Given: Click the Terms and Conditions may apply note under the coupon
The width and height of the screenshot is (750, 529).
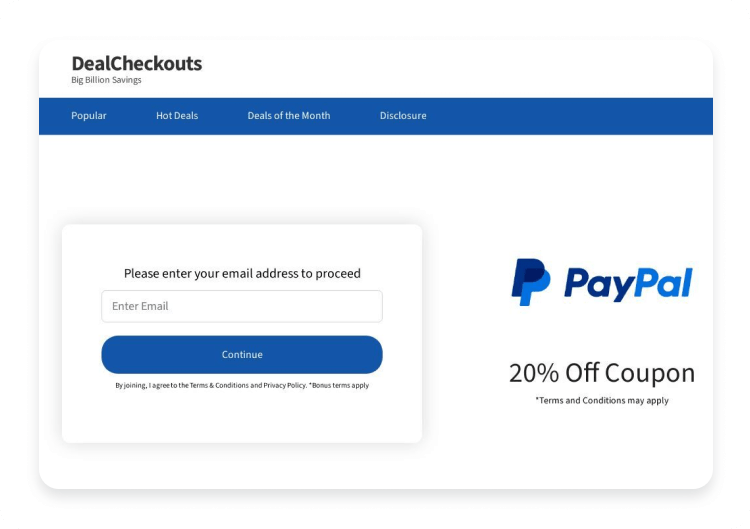Looking at the screenshot, I should tap(602, 400).
